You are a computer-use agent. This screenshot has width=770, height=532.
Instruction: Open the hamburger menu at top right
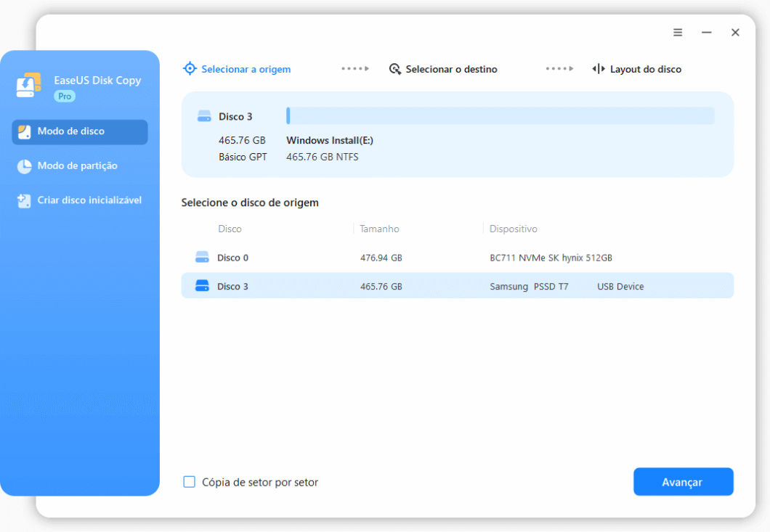click(678, 32)
